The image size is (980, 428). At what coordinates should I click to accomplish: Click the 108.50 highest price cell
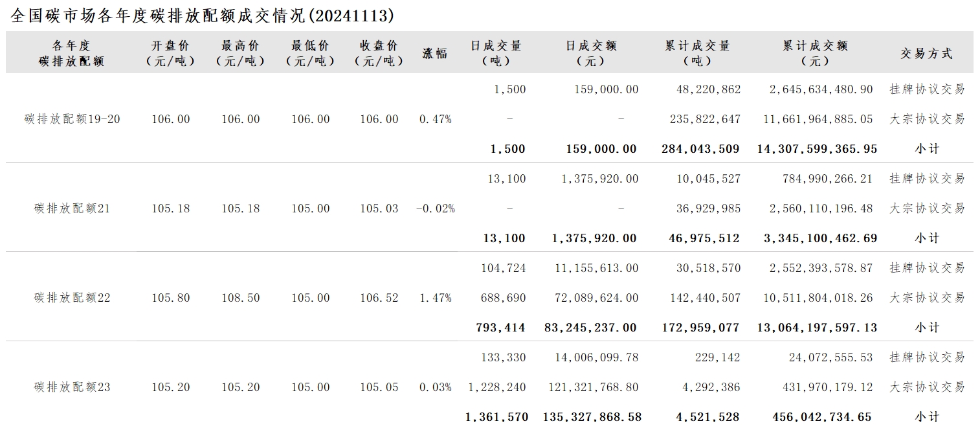coord(241,298)
